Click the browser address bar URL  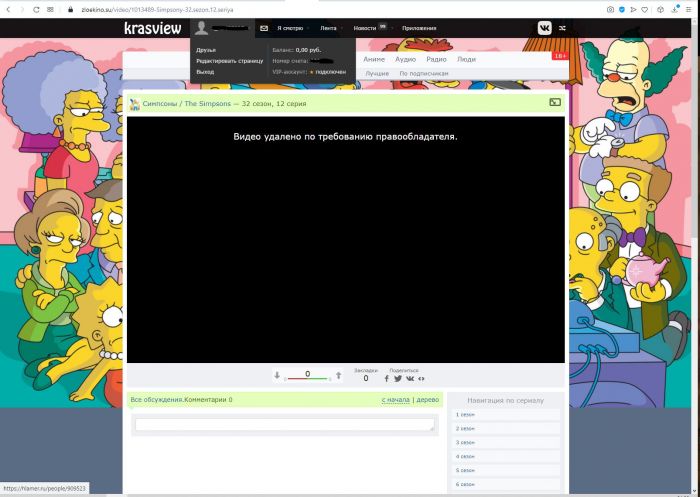157,9
